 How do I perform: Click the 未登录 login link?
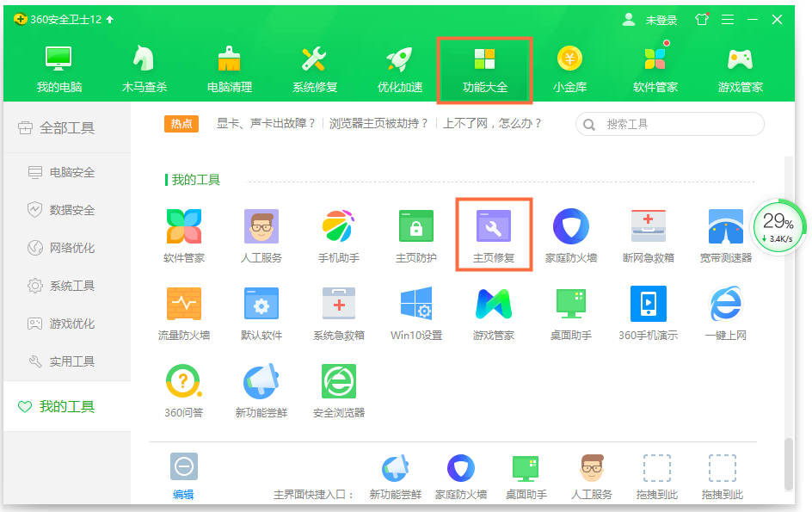(x=661, y=20)
